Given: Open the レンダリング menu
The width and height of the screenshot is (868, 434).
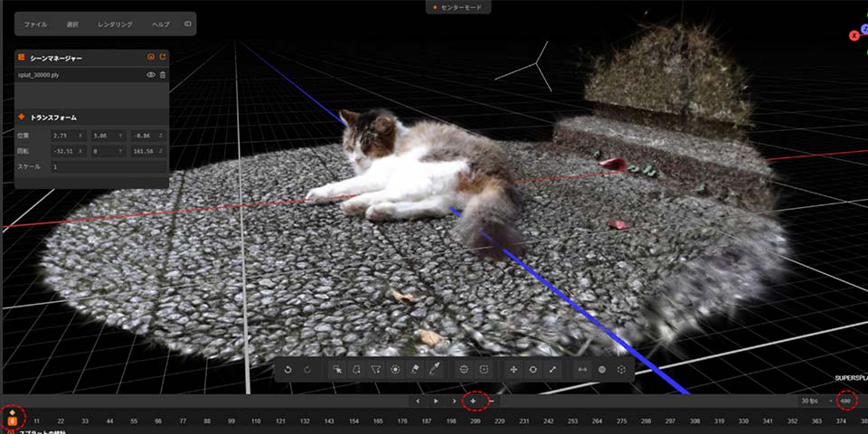Looking at the screenshot, I should [x=114, y=24].
